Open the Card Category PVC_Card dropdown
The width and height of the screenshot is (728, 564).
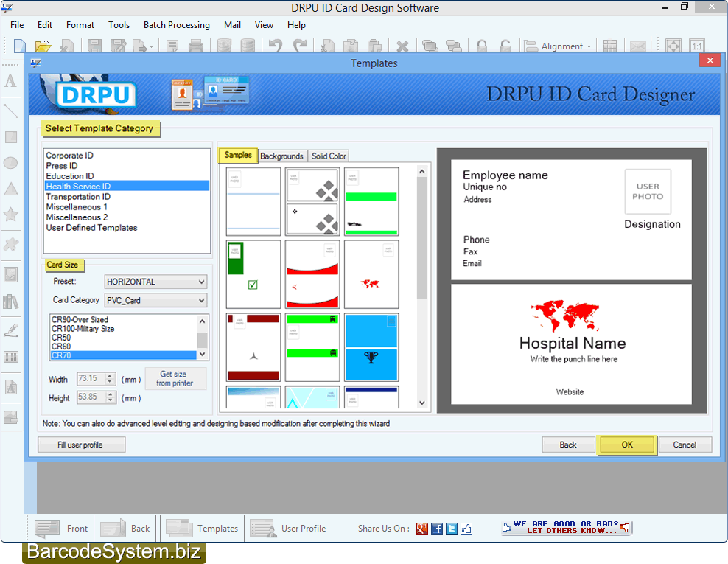click(x=155, y=300)
